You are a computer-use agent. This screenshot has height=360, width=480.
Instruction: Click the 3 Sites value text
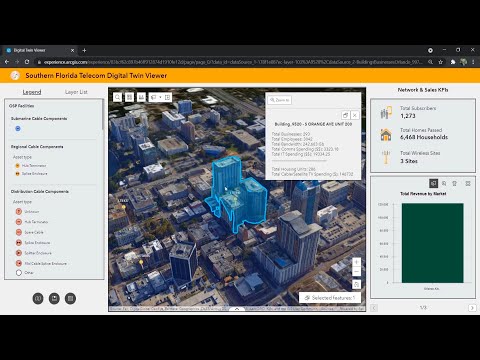click(409, 161)
